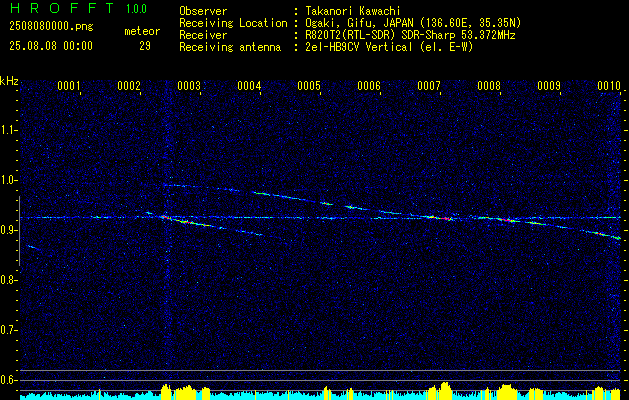Image resolution: width=629 pixels, height=400 pixels.
Task: Click the Observer label
Action: click(203, 11)
